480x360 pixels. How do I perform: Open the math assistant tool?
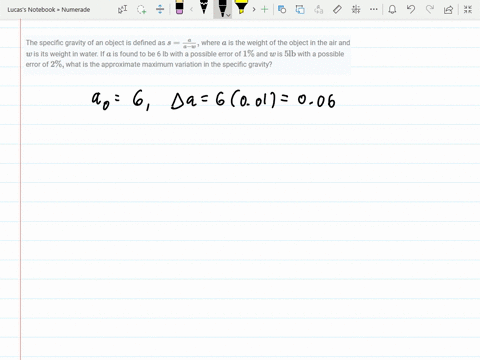356,9
